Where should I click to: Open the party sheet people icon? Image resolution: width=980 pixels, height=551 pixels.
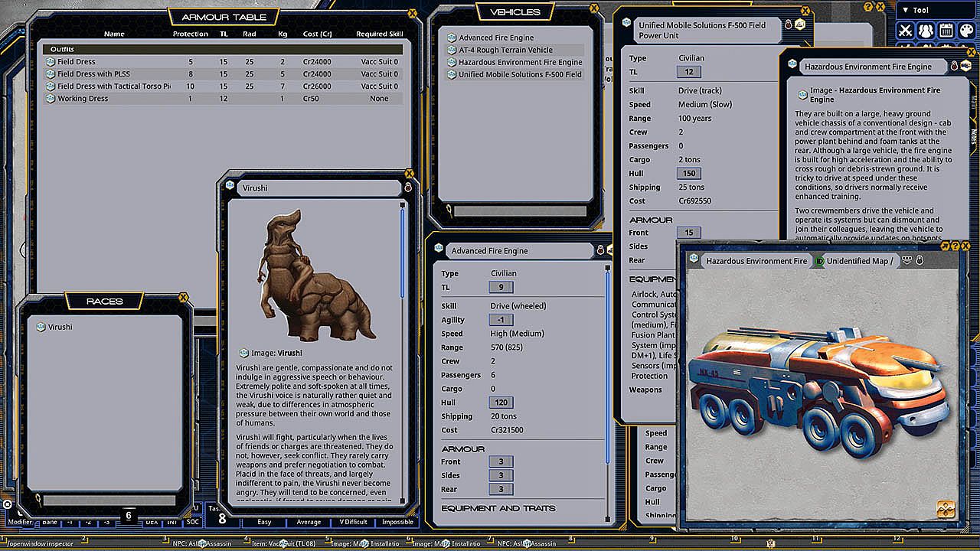coord(926,31)
